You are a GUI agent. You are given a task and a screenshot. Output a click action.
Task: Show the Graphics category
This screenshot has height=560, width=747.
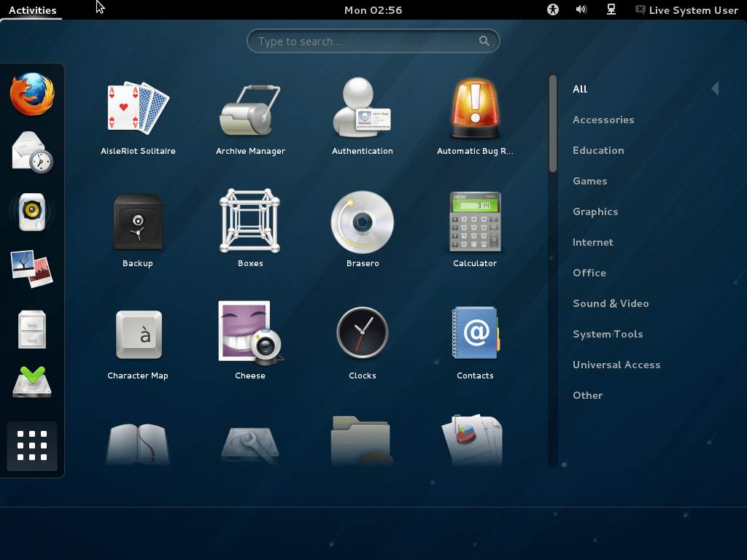pyautogui.click(x=595, y=211)
